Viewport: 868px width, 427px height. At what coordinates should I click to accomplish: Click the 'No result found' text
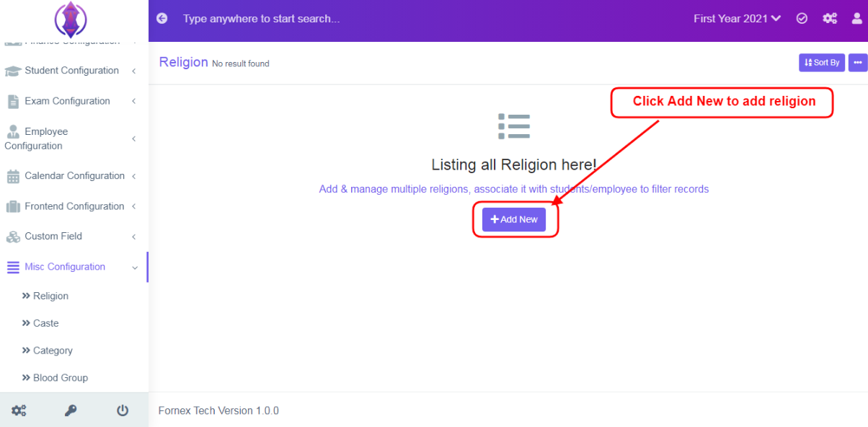point(241,63)
